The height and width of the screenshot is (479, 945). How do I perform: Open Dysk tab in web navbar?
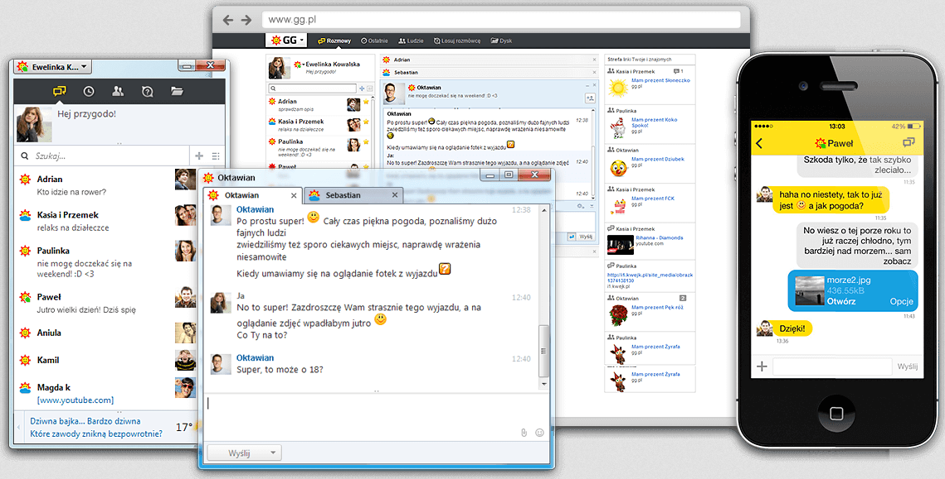point(501,41)
